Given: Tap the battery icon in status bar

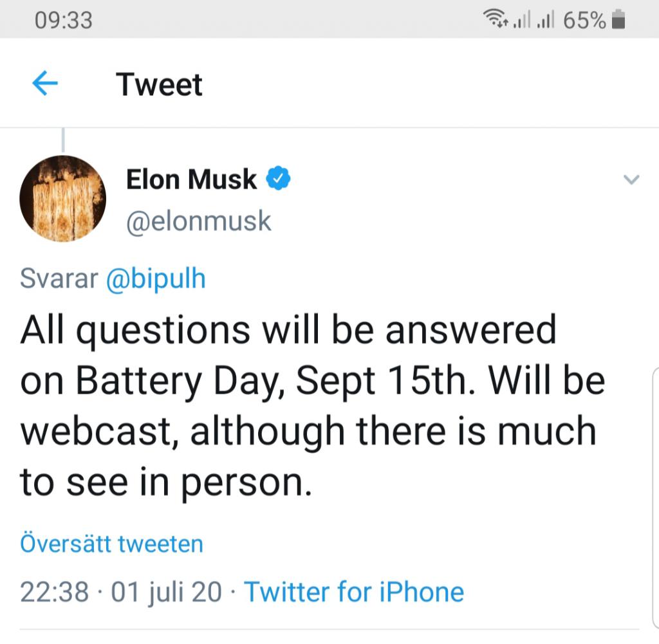Looking at the screenshot, I should 618,20.
